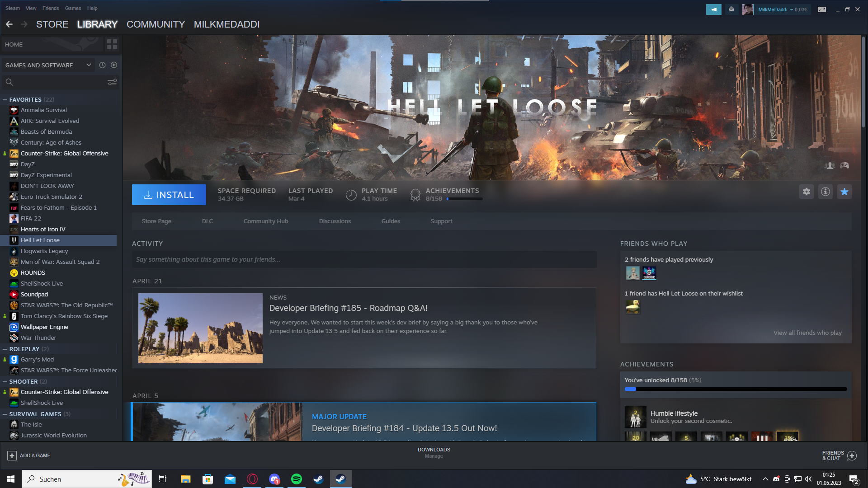Open the announcements megaphone icon
Screen dimensions: 868x488
[714, 9]
